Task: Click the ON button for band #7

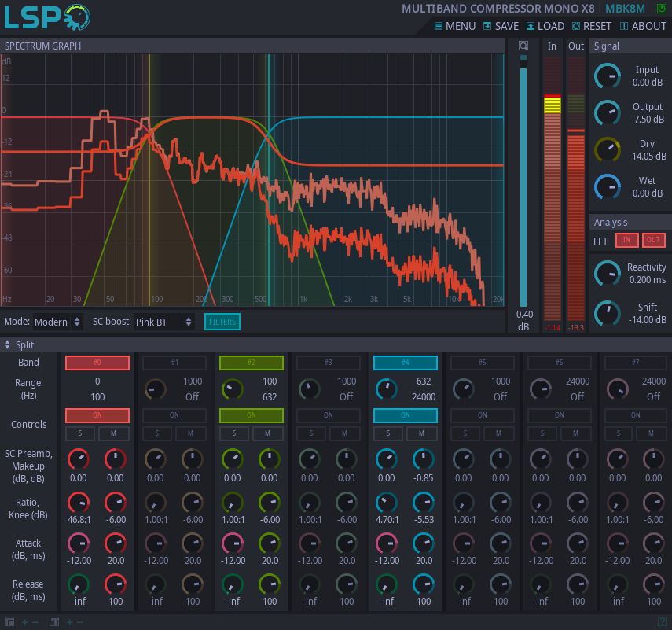Action: point(636,415)
